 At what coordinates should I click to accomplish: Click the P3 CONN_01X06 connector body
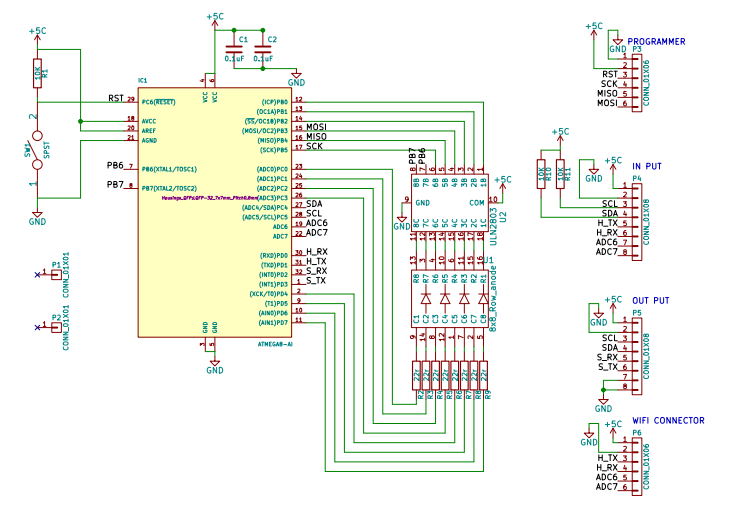(x=637, y=83)
